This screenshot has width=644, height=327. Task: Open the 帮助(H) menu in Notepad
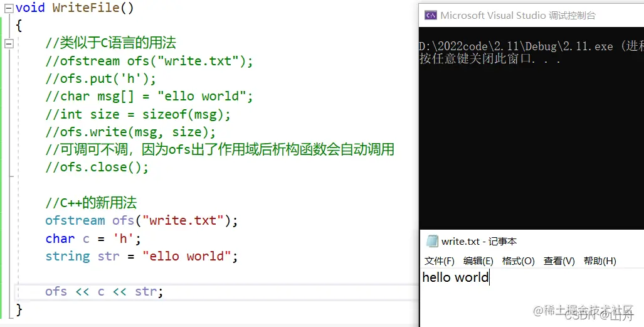[599, 260]
